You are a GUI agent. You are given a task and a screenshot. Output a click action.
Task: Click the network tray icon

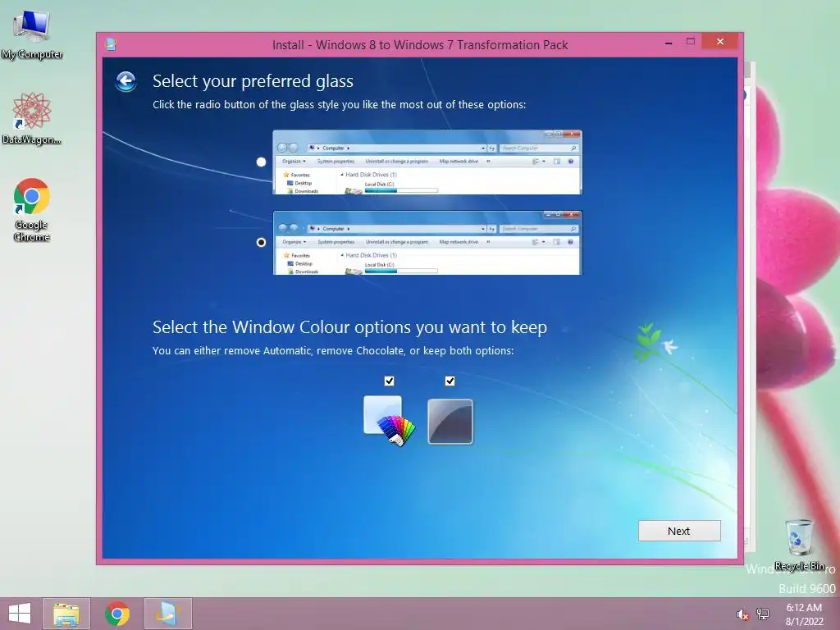pyautogui.click(x=763, y=614)
